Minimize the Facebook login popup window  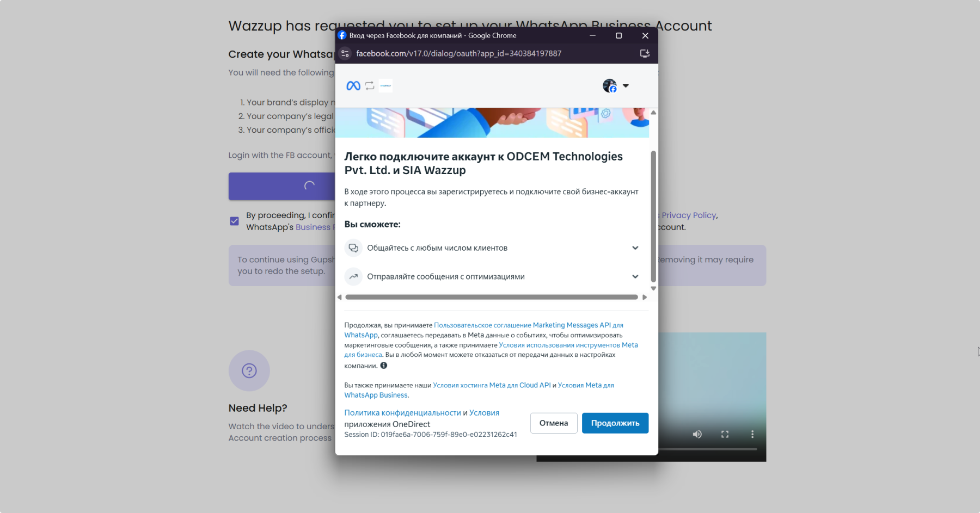pos(592,35)
